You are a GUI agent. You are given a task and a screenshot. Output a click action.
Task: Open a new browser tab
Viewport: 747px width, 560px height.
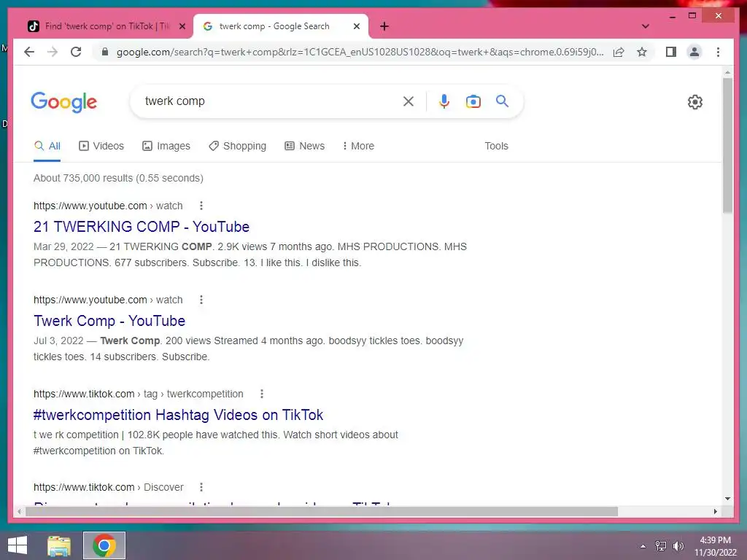click(384, 26)
